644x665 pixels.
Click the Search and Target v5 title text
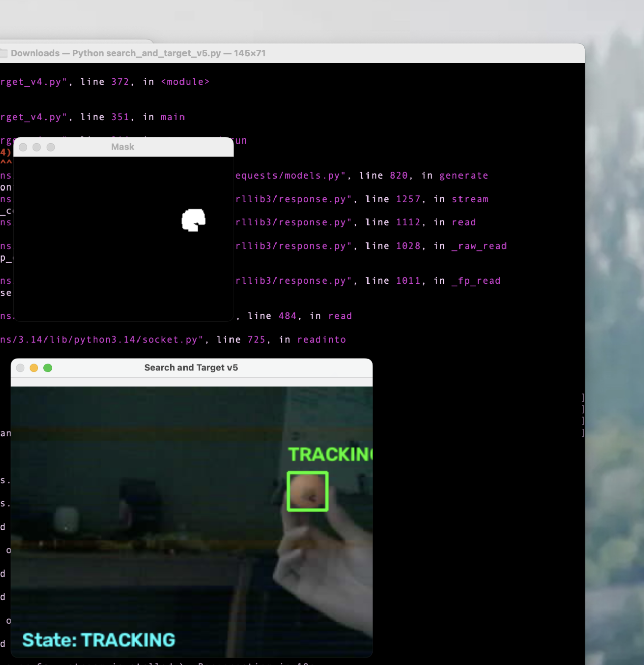[x=191, y=368]
